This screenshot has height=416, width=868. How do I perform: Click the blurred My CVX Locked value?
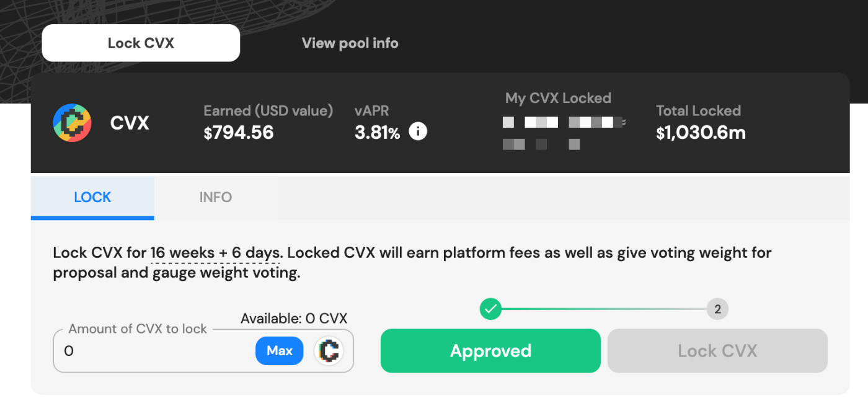[x=564, y=133]
